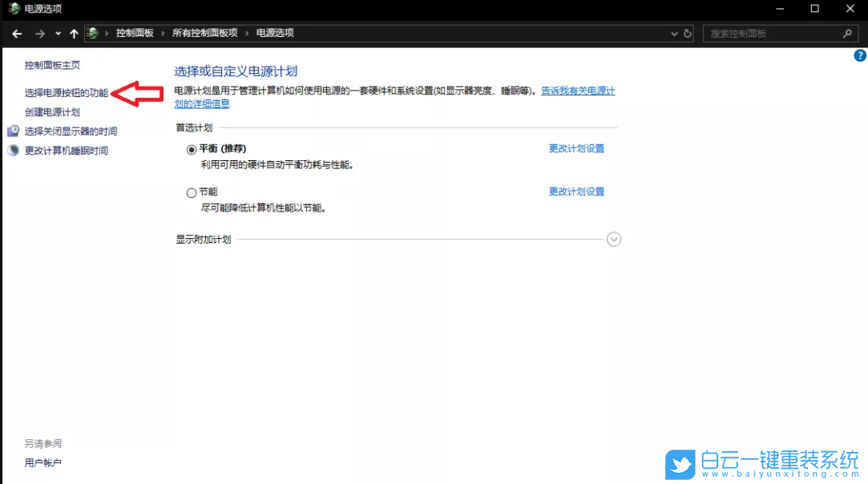
Task: Click the forward navigation arrow
Action: click(x=38, y=33)
